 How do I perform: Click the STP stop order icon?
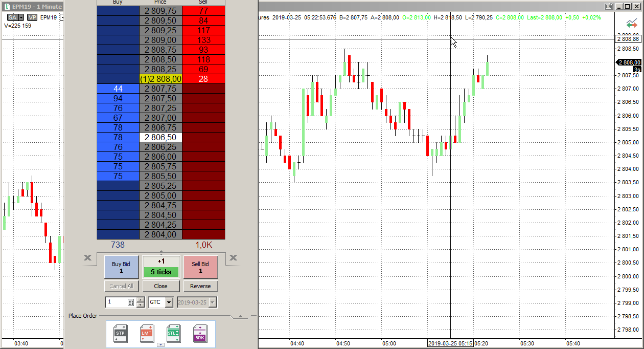(120, 333)
